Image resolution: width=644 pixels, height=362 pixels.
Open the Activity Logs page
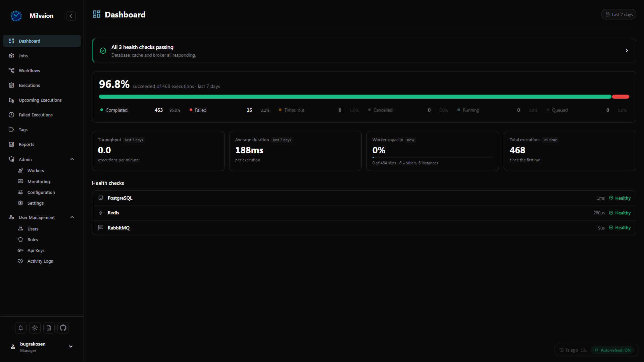point(40,261)
